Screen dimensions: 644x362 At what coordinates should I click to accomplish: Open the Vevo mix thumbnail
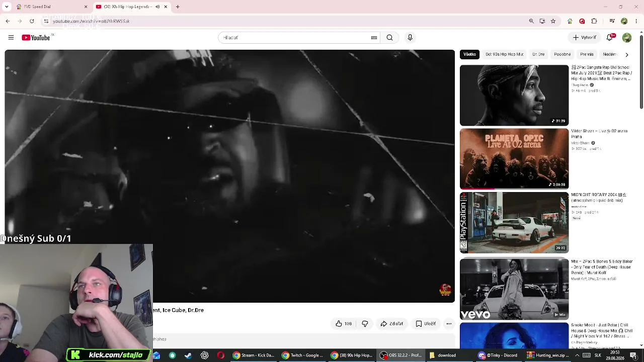click(514, 289)
